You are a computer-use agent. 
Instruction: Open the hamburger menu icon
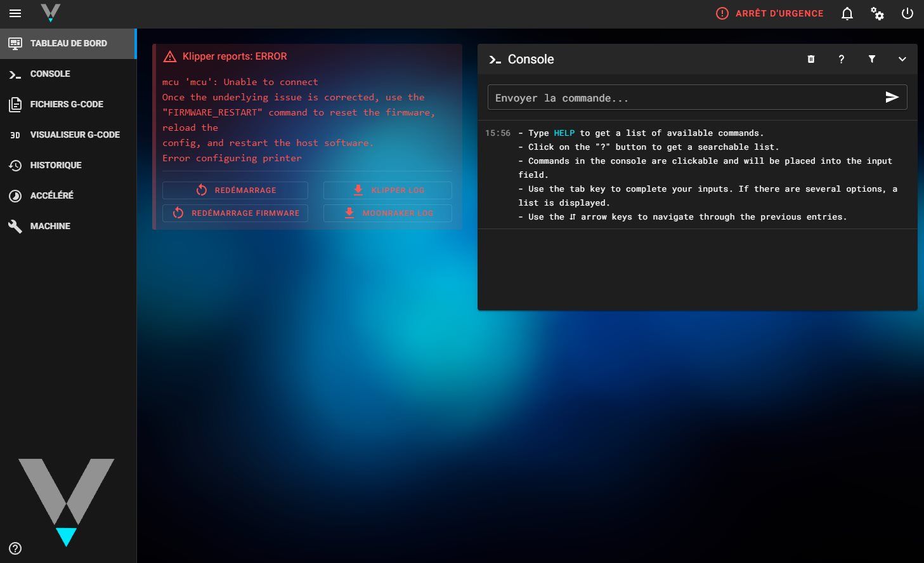[15, 13]
